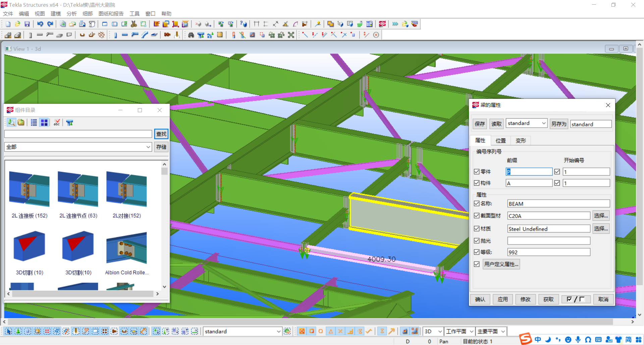
Task: Click the checkbox on/off toggle button near 取消
Action: (x=576, y=299)
